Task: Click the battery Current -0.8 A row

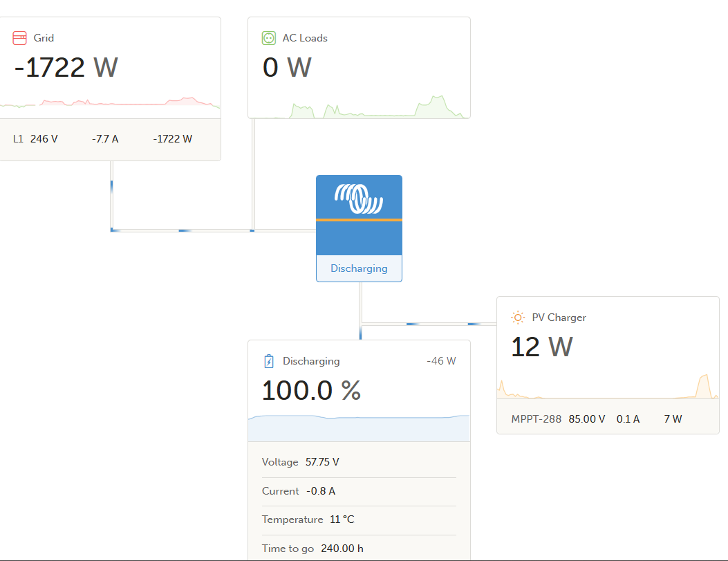Action: 359,491
